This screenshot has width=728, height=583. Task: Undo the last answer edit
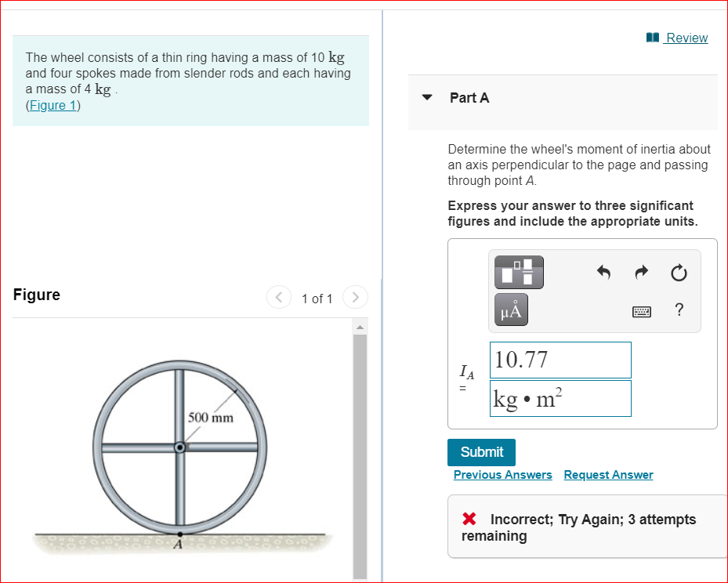point(603,273)
